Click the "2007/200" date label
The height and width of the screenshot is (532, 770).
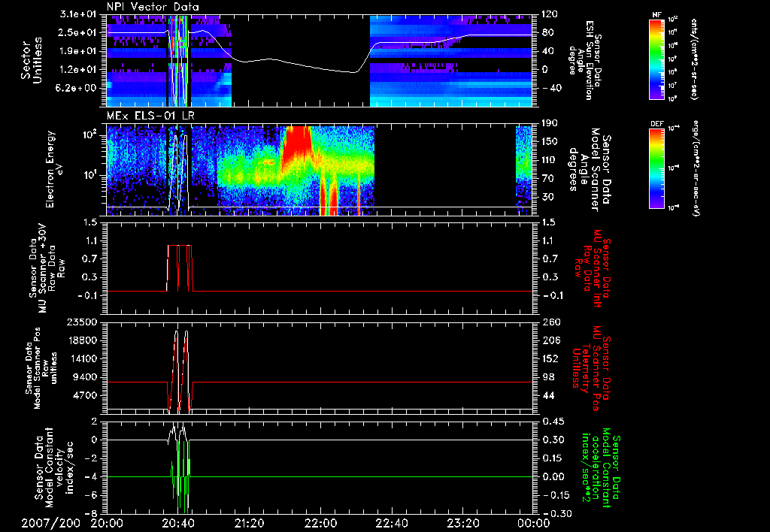[50, 523]
